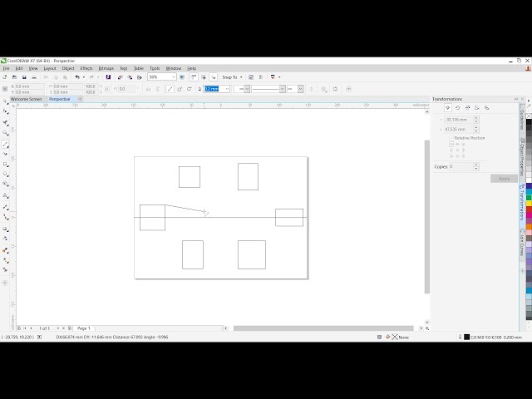Select the Rectangle tool in the toolbox
Image resolution: width=532 pixels, height=399 pixels.
[5, 165]
